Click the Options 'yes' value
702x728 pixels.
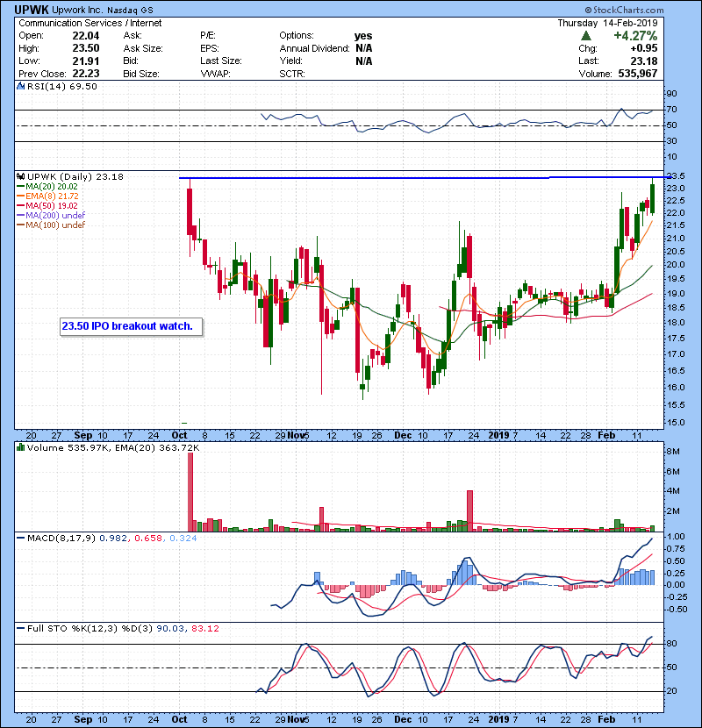[363, 36]
